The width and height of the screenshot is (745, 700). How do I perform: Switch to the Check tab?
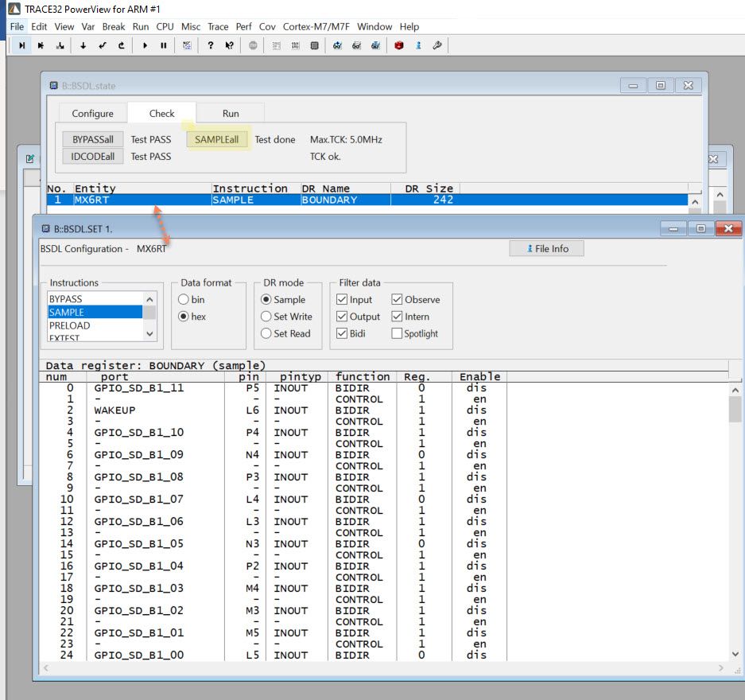tap(161, 113)
